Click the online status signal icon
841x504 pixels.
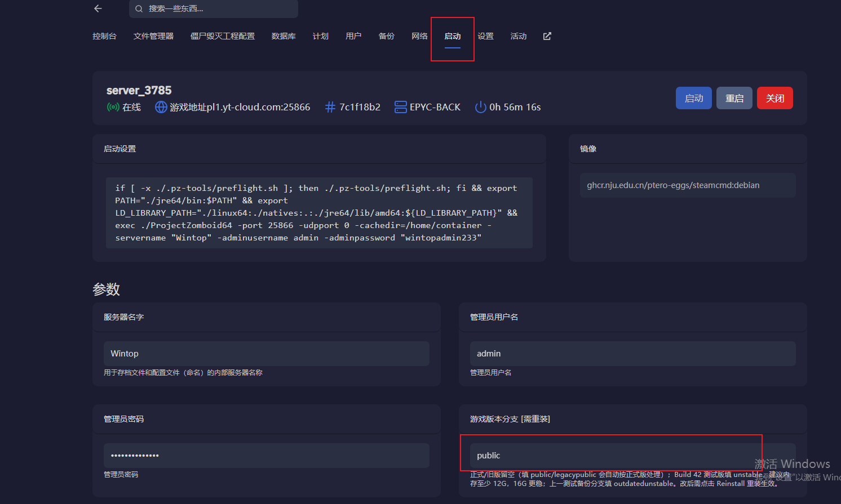pos(113,107)
